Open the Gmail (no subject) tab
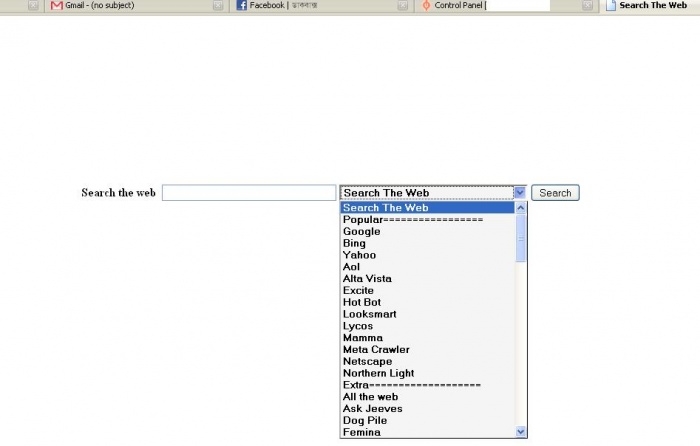This screenshot has width=700, height=446. click(x=136, y=6)
